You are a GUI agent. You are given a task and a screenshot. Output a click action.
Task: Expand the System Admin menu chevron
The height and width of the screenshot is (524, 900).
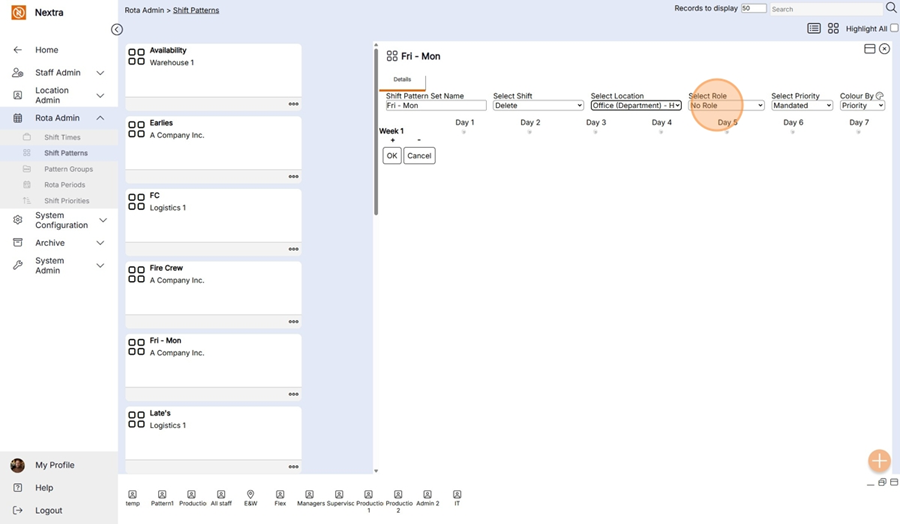click(100, 265)
